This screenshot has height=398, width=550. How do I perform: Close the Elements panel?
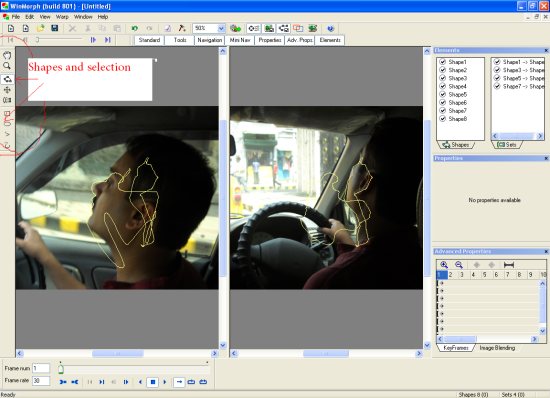(x=546, y=50)
